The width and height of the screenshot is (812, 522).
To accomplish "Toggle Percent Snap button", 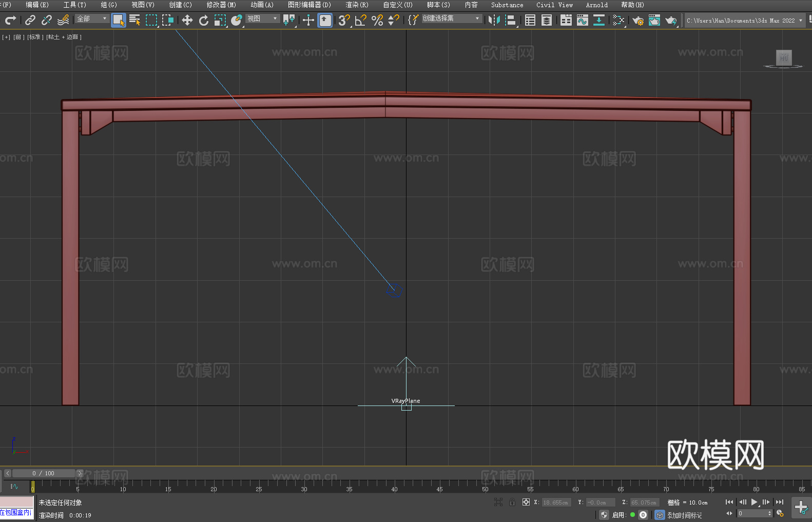I will pyautogui.click(x=377, y=20).
